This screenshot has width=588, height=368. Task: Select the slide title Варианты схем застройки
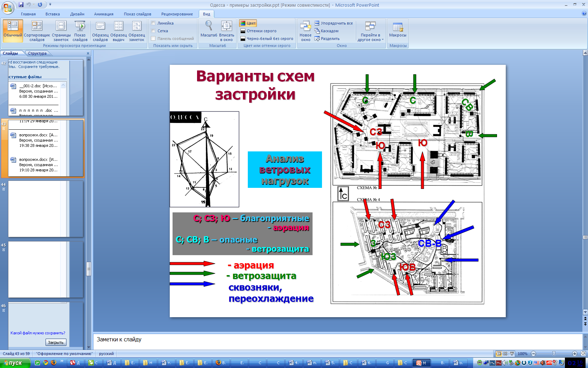[x=255, y=85]
